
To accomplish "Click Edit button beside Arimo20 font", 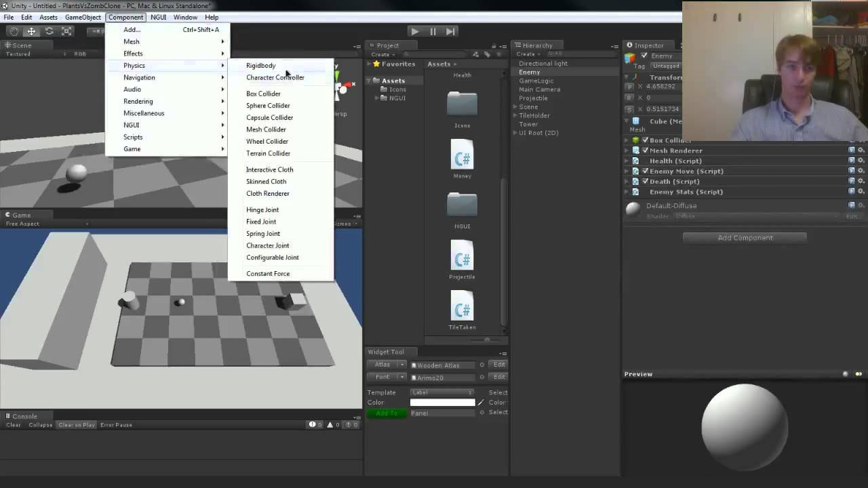I will click(x=499, y=377).
